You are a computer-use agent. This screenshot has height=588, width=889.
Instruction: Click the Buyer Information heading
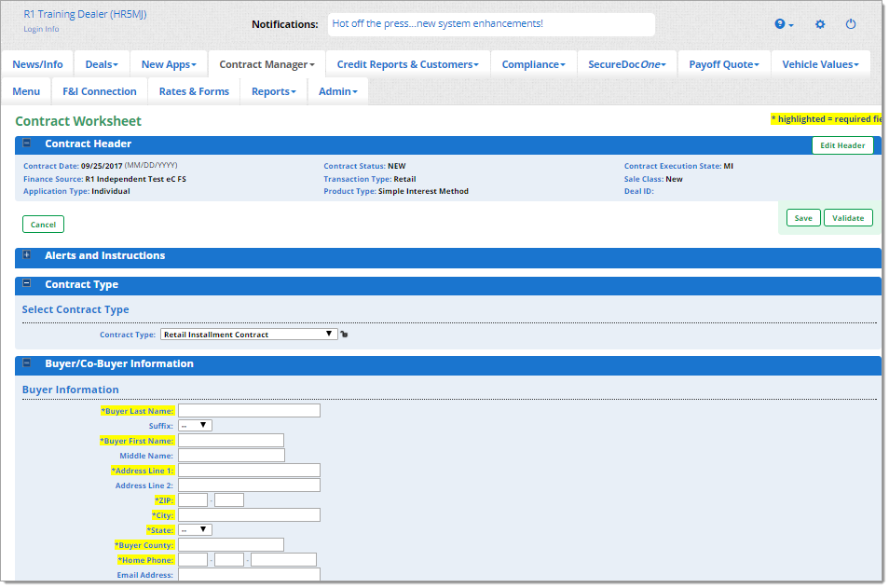[x=70, y=390]
